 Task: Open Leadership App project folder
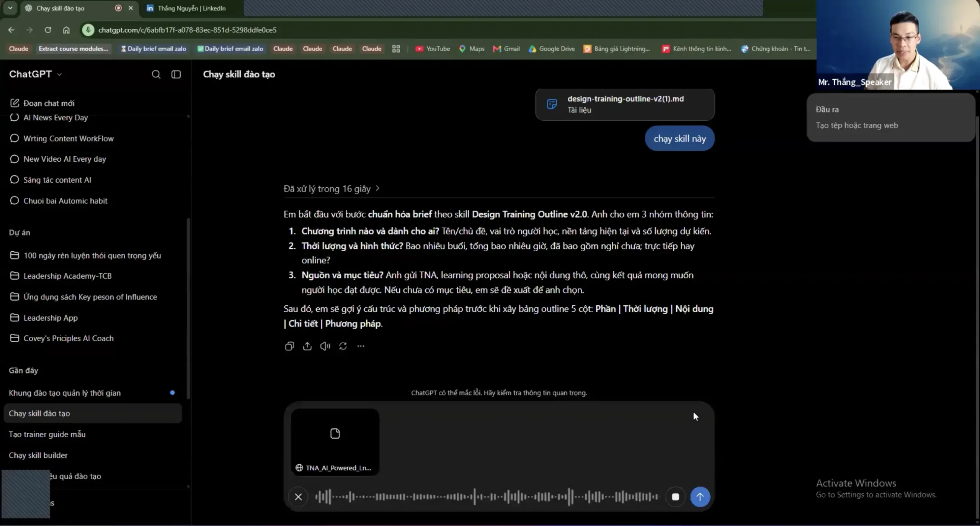pos(44,318)
